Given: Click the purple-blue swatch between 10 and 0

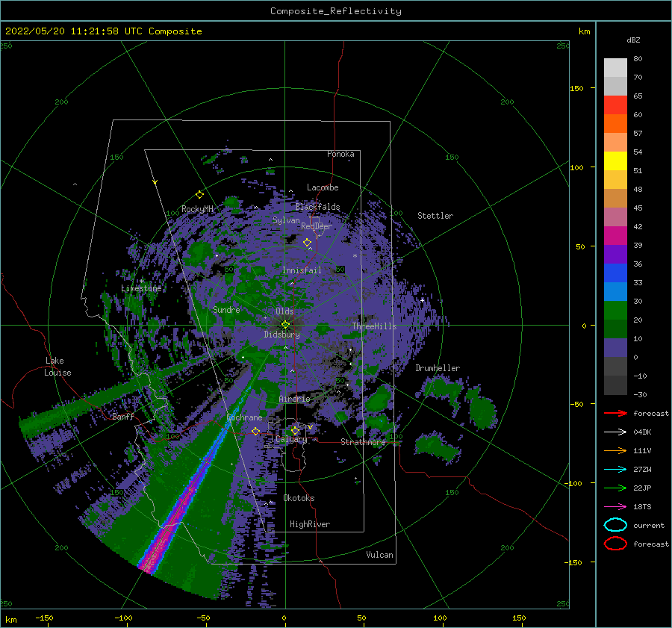Looking at the screenshot, I should pos(615,348).
